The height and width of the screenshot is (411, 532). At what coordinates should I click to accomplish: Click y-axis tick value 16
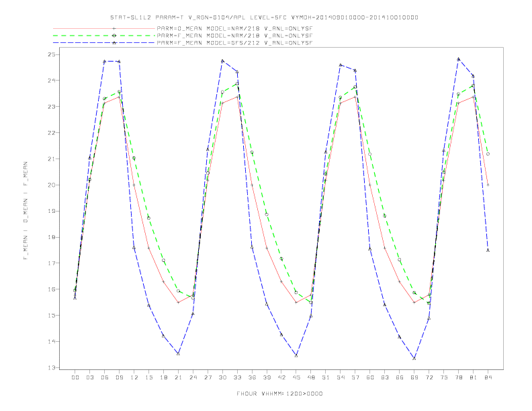click(52, 289)
